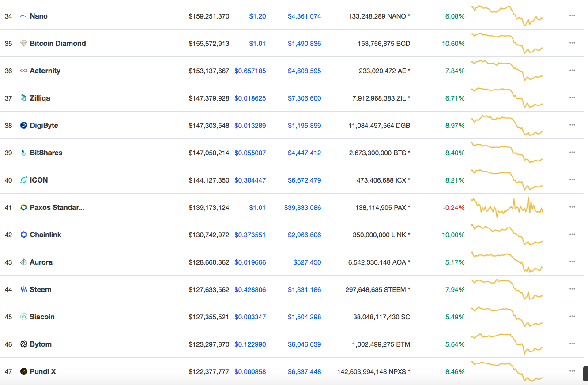
Task: Click the Aurora volume $527,450
Action: click(x=307, y=262)
